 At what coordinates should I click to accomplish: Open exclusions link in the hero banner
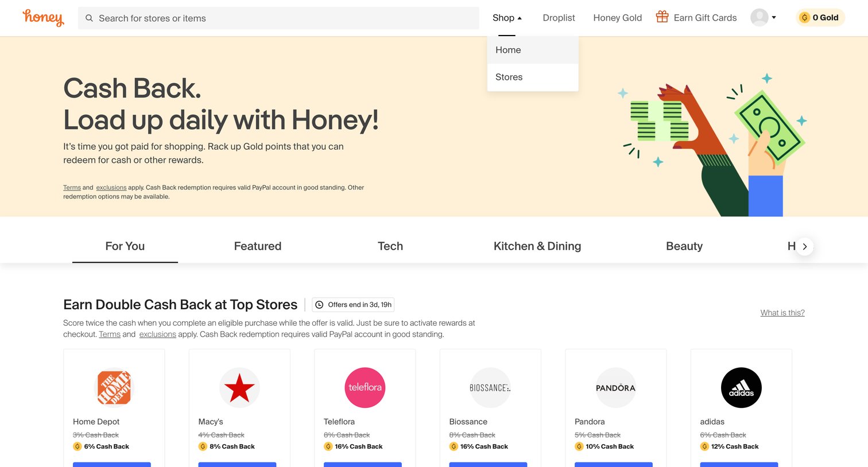tap(111, 188)
